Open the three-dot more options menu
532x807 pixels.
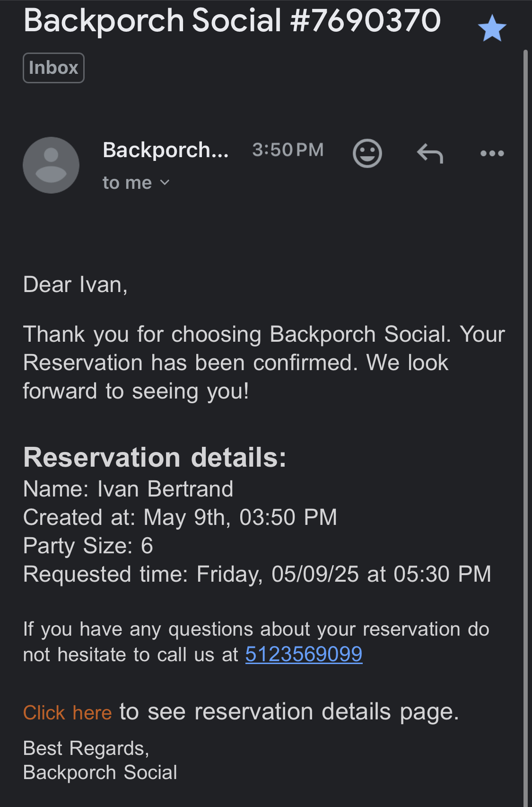tap(492, 153)
